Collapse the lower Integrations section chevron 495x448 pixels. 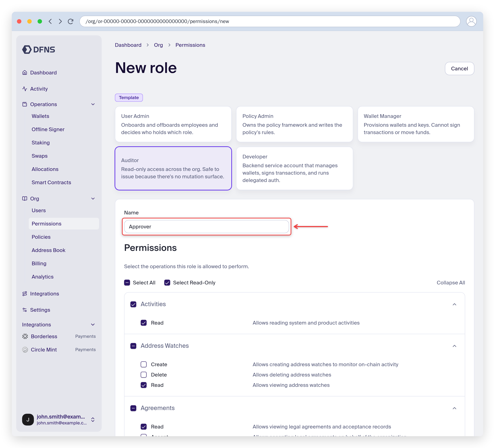tap(93, 324)
